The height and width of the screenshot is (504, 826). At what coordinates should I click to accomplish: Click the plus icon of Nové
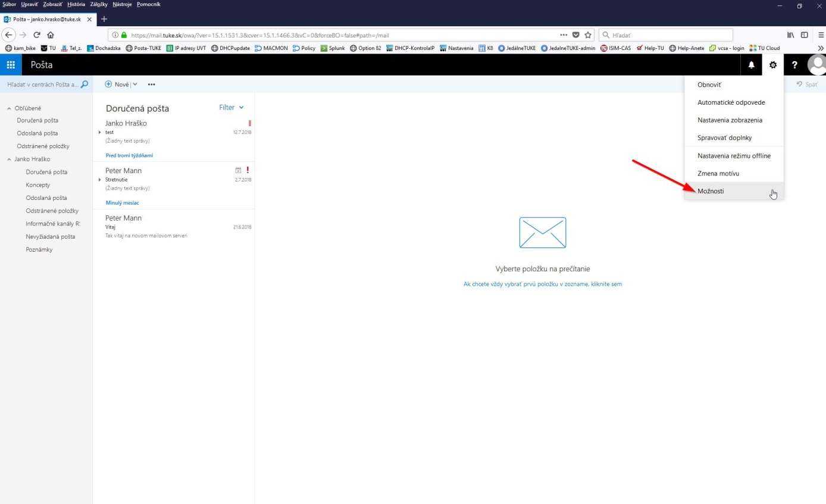pos(108,84)
